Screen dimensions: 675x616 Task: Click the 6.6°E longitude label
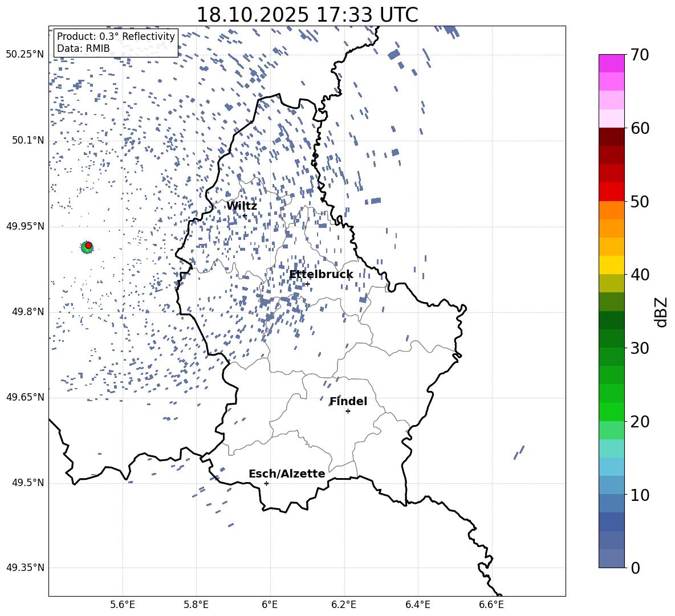tap(491, 605)
